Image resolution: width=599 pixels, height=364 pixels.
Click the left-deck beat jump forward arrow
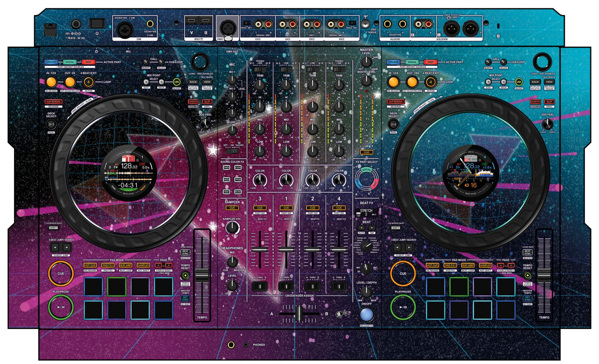(66, 247)
